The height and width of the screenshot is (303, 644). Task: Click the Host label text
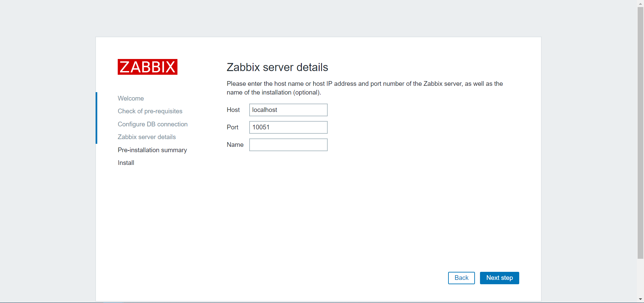pos(233,110)
